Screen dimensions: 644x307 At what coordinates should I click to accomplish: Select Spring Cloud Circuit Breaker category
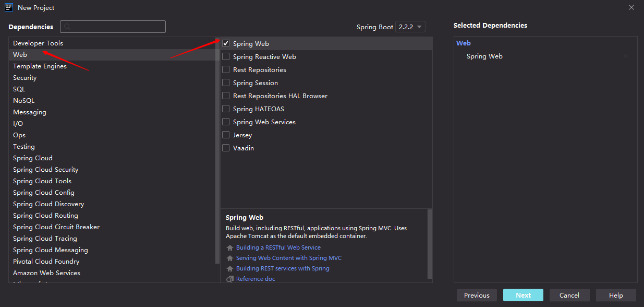[x=112, y=227]
